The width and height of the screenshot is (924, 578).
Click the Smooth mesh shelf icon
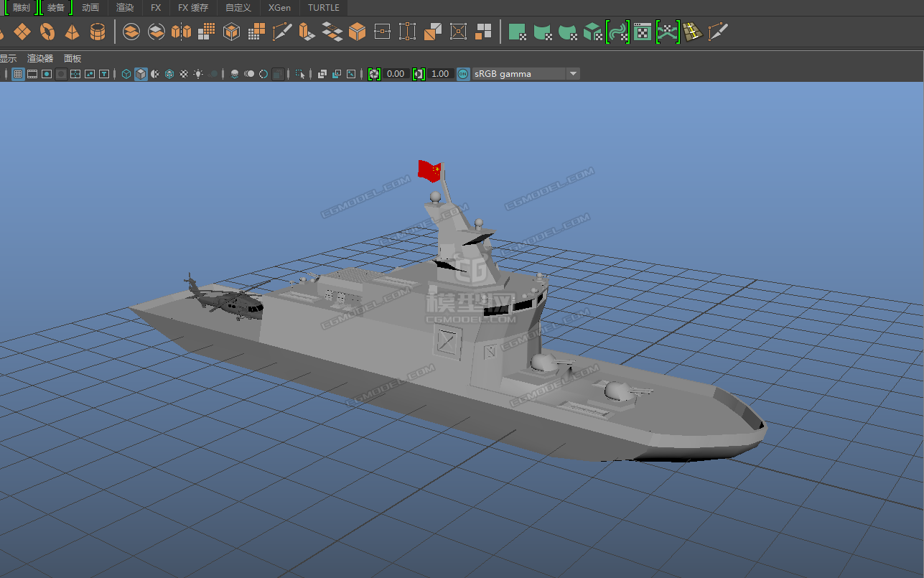[207, 32]
